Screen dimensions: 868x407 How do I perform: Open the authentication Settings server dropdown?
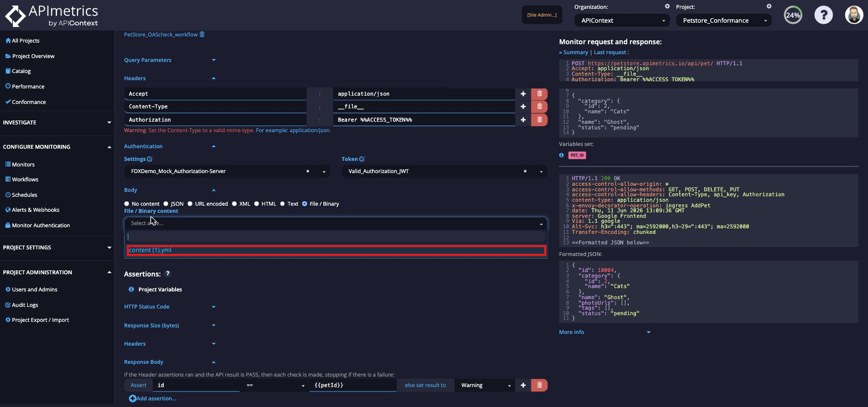[324, 172]
